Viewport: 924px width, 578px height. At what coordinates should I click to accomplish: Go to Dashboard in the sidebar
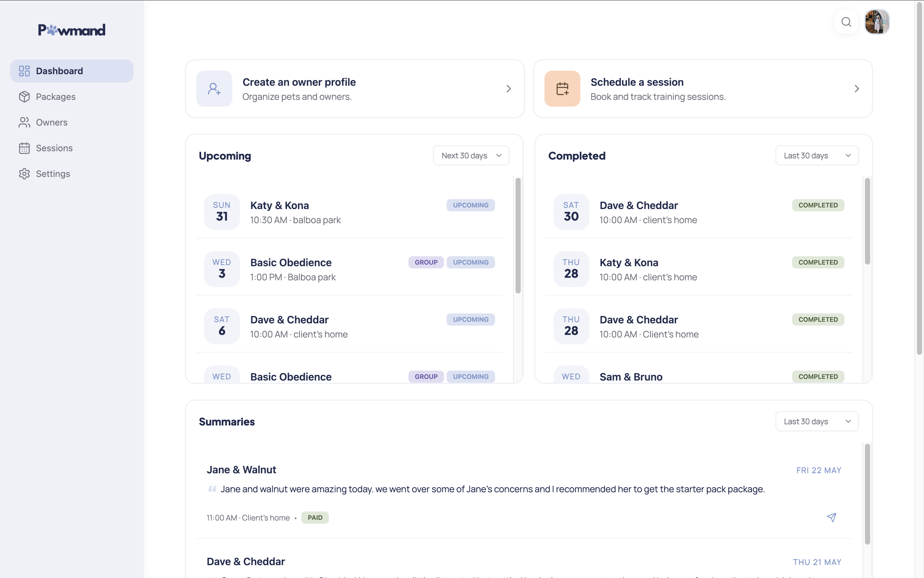72,71
